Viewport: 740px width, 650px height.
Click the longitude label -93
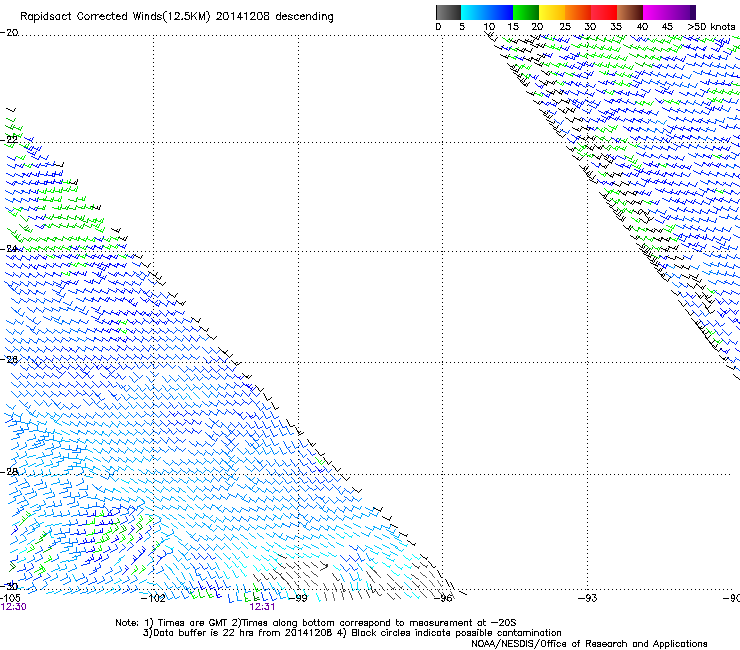click(588, 598)
